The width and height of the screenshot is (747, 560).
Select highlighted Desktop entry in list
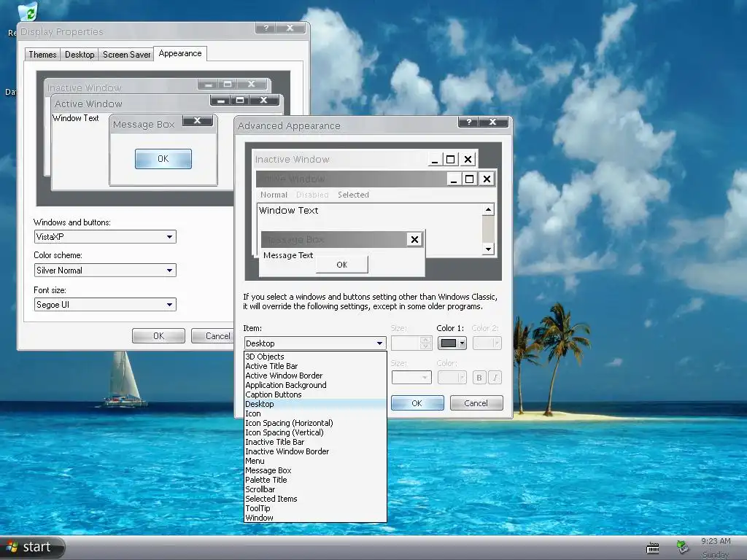[315, 404]
